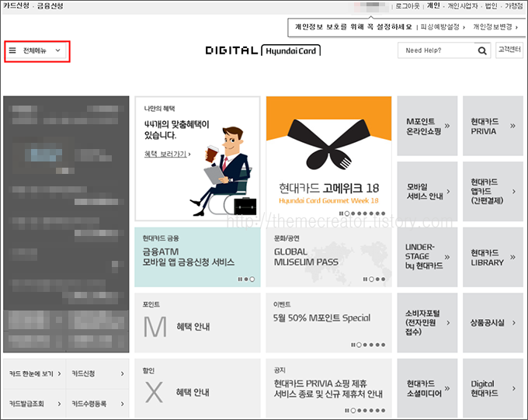The image size is (528, 420).
Task: Open 카드 한눈에 보기 quick link
Action: [x=35, y=373]
